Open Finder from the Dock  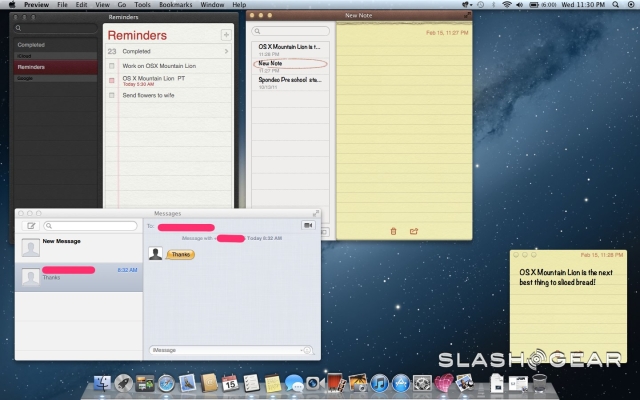[101, 383]
